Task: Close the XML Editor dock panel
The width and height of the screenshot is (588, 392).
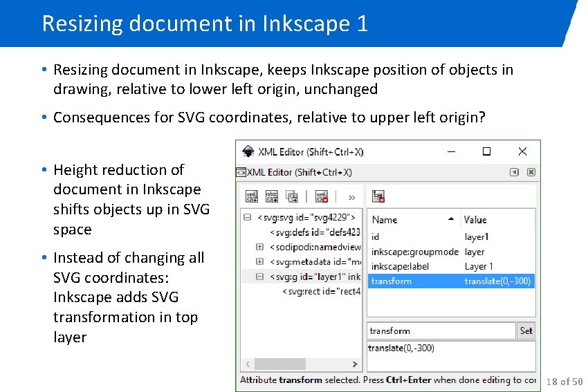Action: click(x=531, y=172)
